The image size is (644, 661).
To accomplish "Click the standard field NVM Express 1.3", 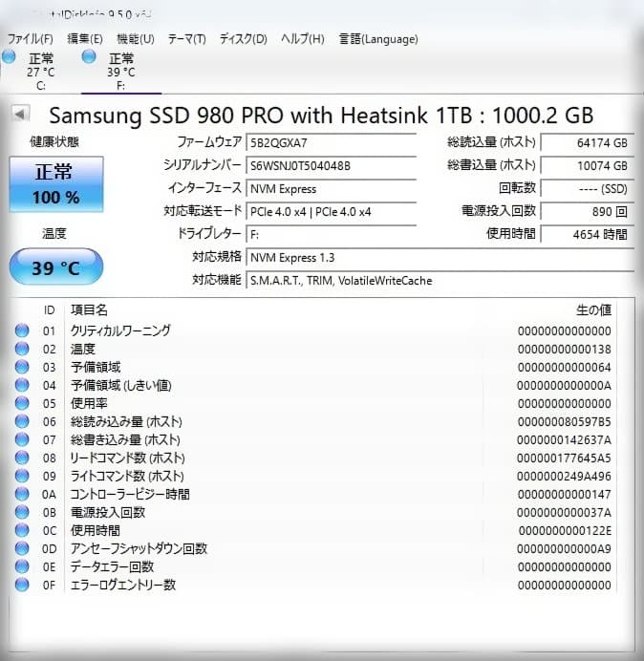I will pos(440,258).
